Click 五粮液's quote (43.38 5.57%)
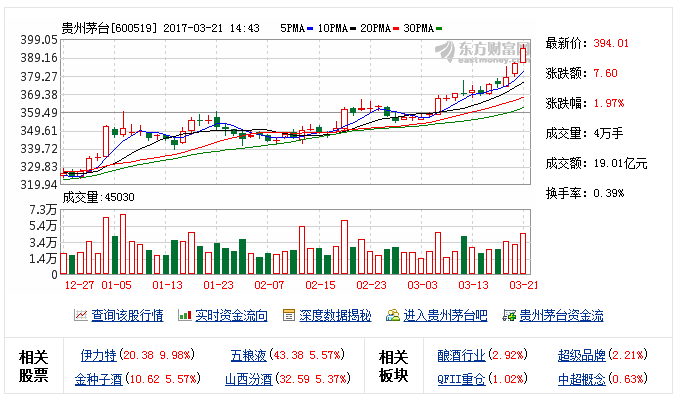 point(307,355)
